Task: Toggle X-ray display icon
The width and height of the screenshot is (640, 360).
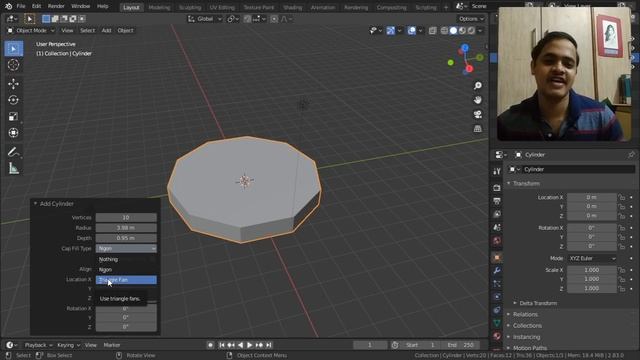Action: tap(432, 31)
